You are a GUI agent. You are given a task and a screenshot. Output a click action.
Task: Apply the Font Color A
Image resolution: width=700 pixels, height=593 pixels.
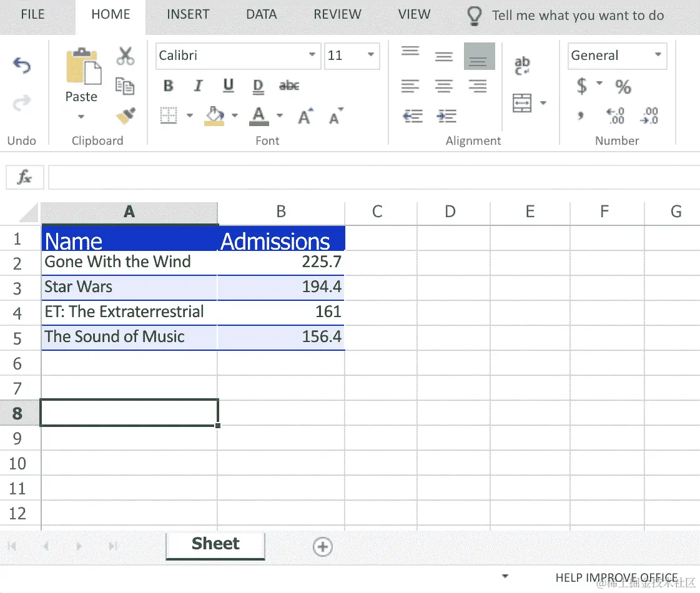click(x=259, y=116)
